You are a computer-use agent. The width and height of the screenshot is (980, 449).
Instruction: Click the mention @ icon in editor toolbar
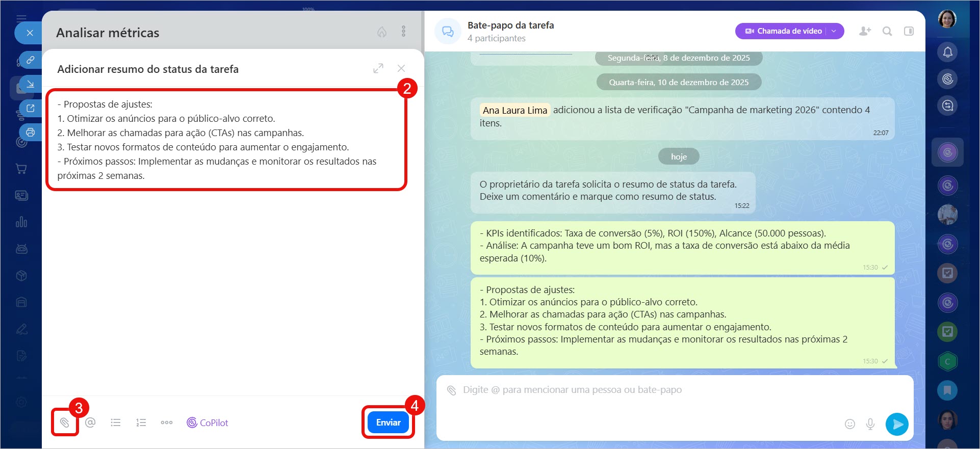[x=90, y=422]
